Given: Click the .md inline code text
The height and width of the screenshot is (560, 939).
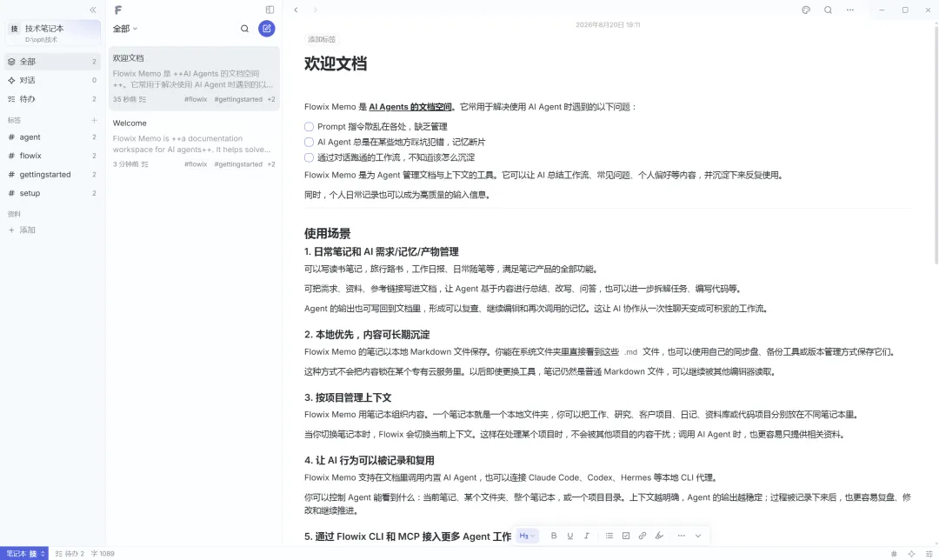Looking at the screenshot, I should click(x=631, y=352).
